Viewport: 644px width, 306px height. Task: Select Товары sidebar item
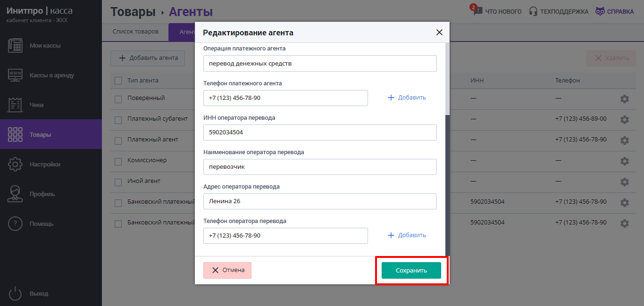pyautogui.click(x=51, y=134)
